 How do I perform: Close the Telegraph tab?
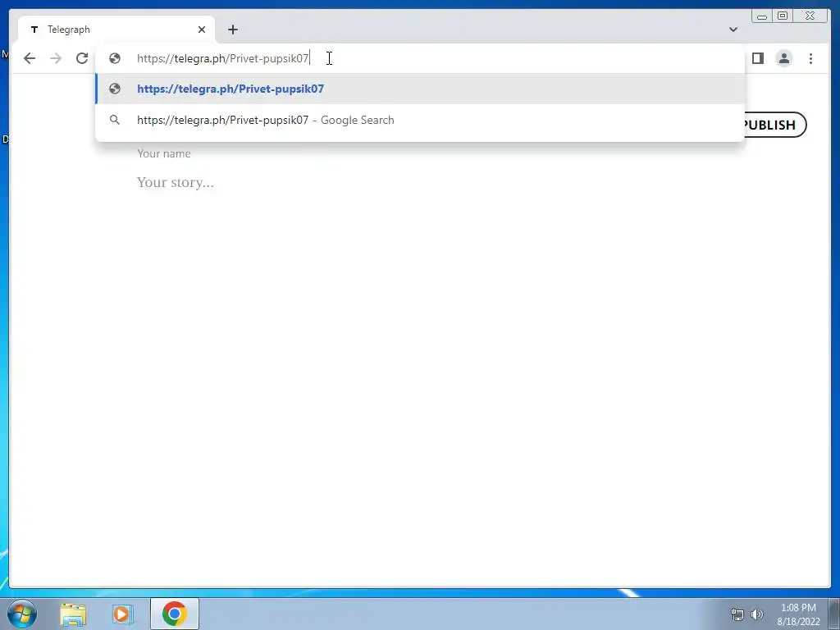(202, 30)
